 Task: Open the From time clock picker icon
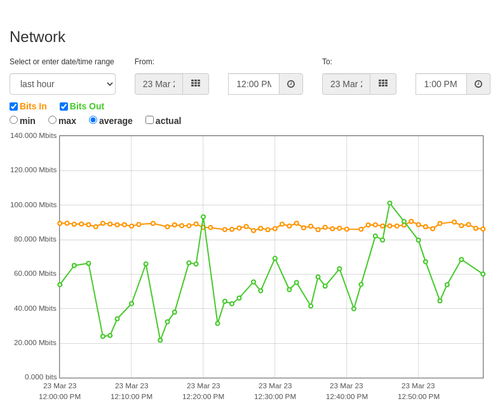point(291,84)
